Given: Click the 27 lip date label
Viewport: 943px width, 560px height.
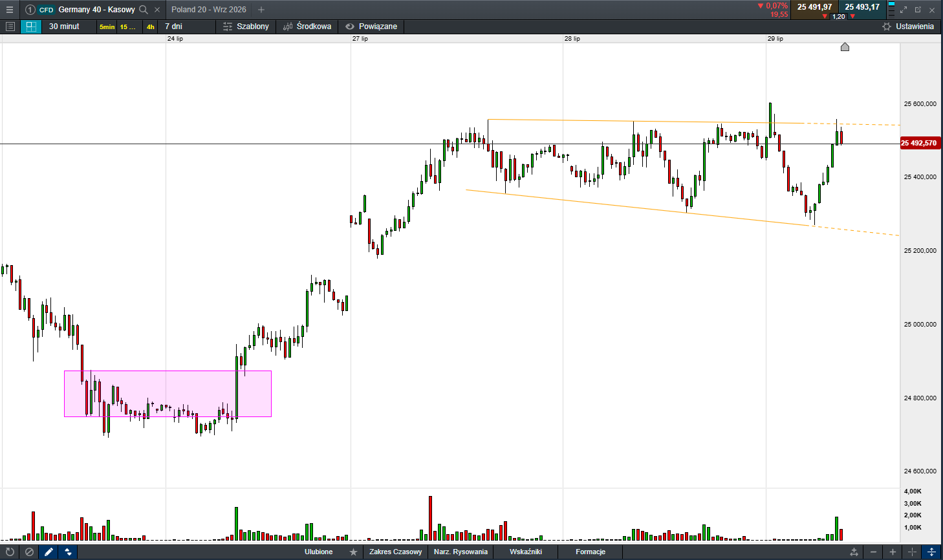Looking at the screenshot, I should click(x=360, y=39).
